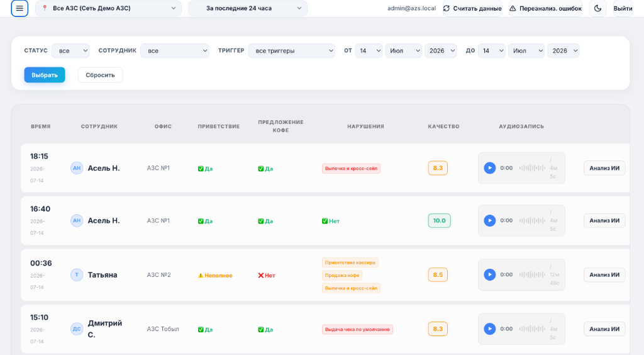
Task: Click the admin@azs.local account label
Action: coord(411,8)
